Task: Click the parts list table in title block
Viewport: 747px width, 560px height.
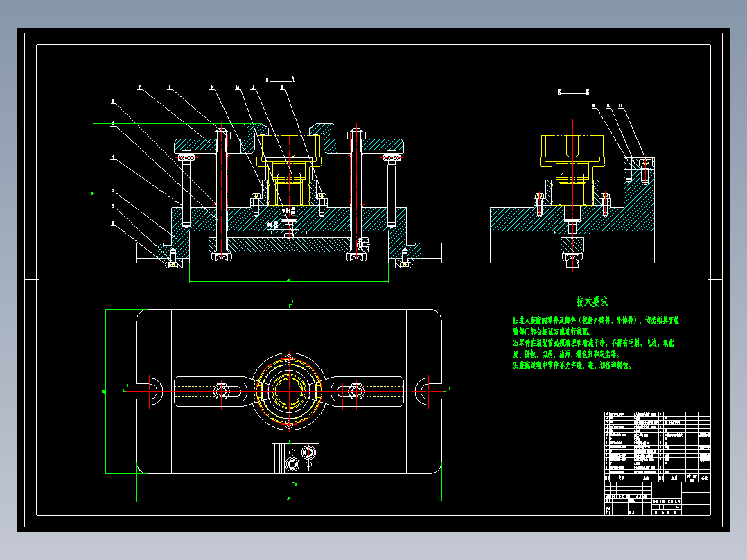Action: pos(658,447)
